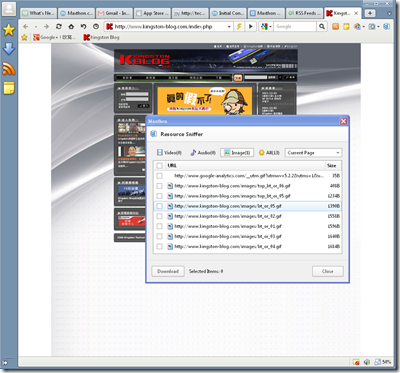Go forward with the Forward arrow
This screenshot has height=373, width=400.
pos(46,27)
